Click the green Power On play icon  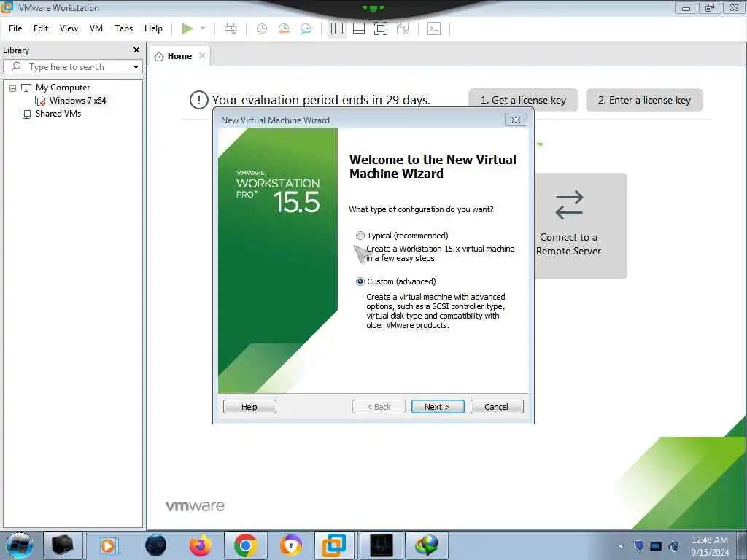click(187, 28)
